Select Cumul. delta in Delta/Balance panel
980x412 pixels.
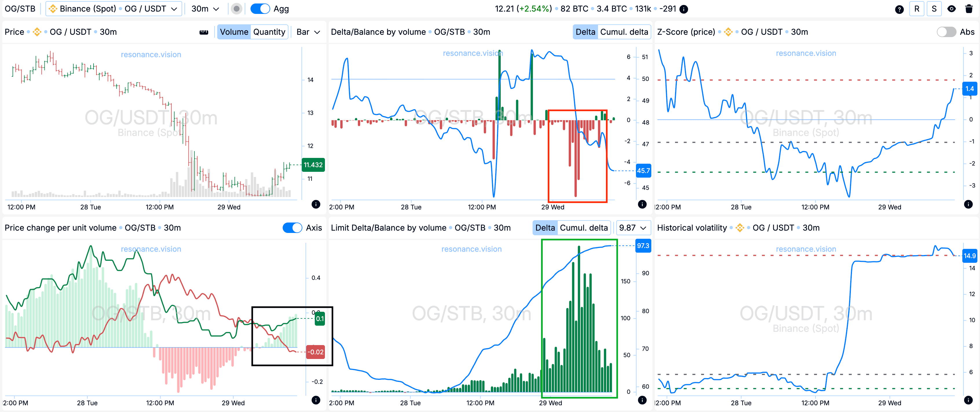624,32
